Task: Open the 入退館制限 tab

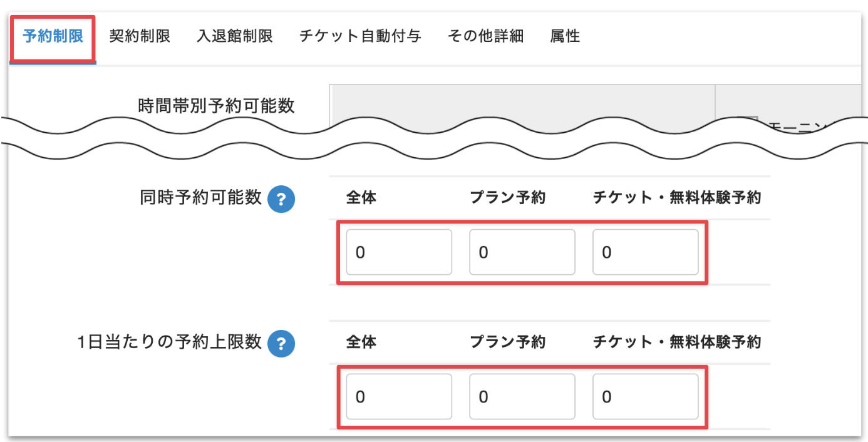Action: point(234,36)
